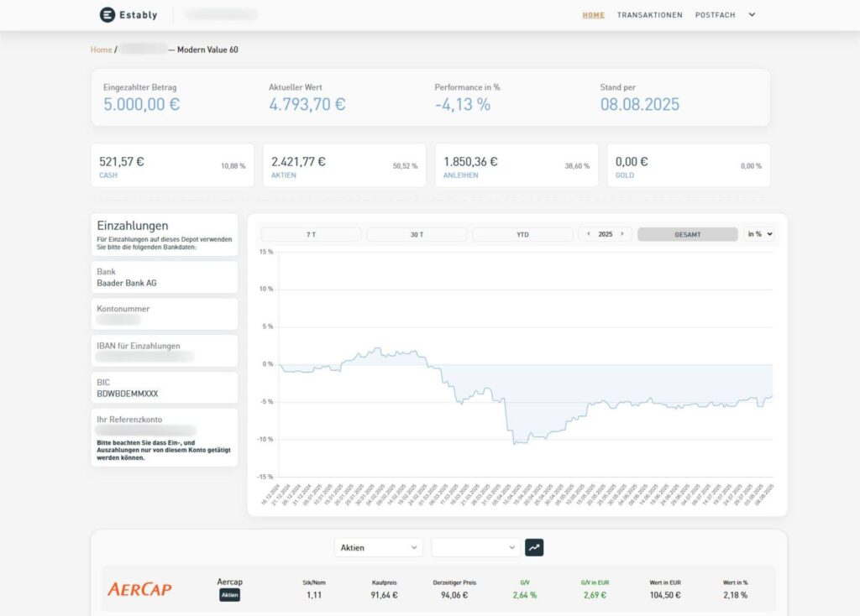Click the Eingezahlter Betrag label
Viewport: 860px width, 616px height.
[140, 87]
